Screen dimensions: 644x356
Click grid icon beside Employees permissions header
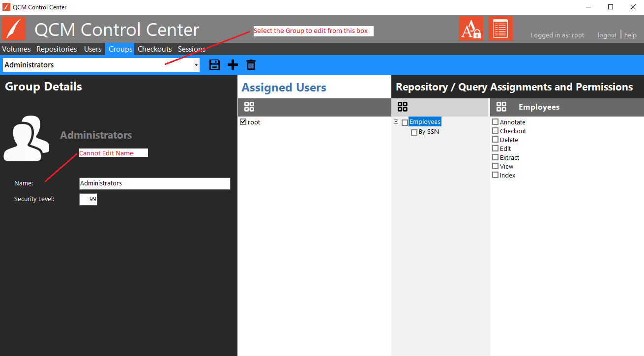coord(501,107)
